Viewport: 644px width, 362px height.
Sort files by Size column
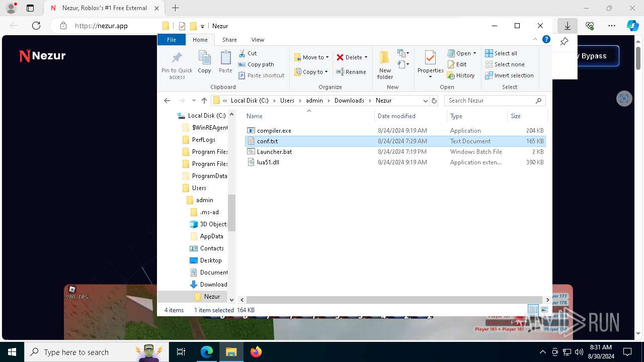pyautogui.click(x=526, y=116)
